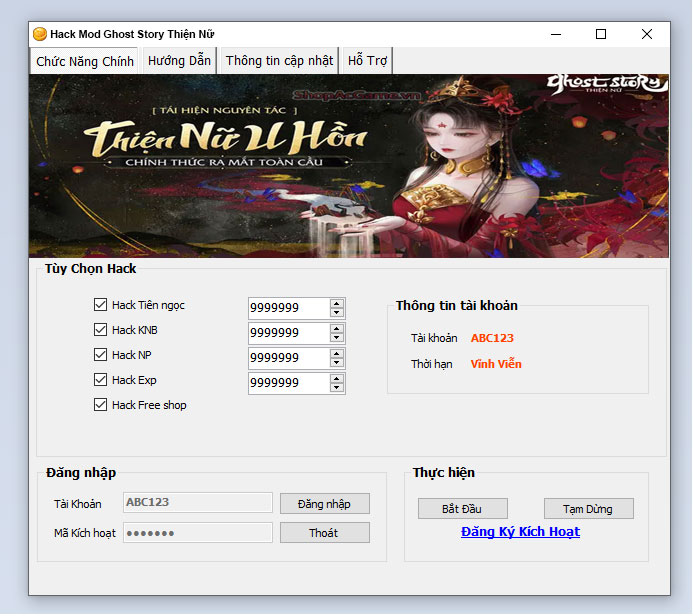Decrement the Hack KNB spinner down arrow
This screenshot has width=693, height=616.
[337, 338]
